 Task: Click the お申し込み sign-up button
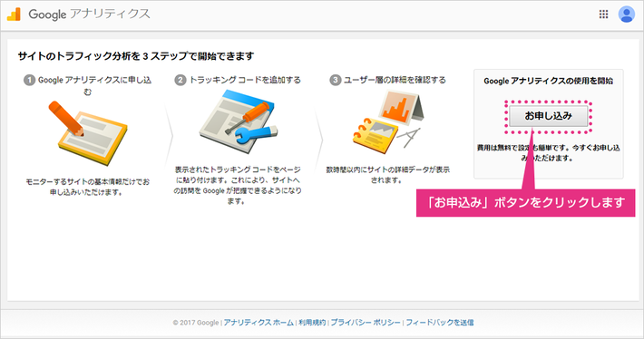[548, 116]
